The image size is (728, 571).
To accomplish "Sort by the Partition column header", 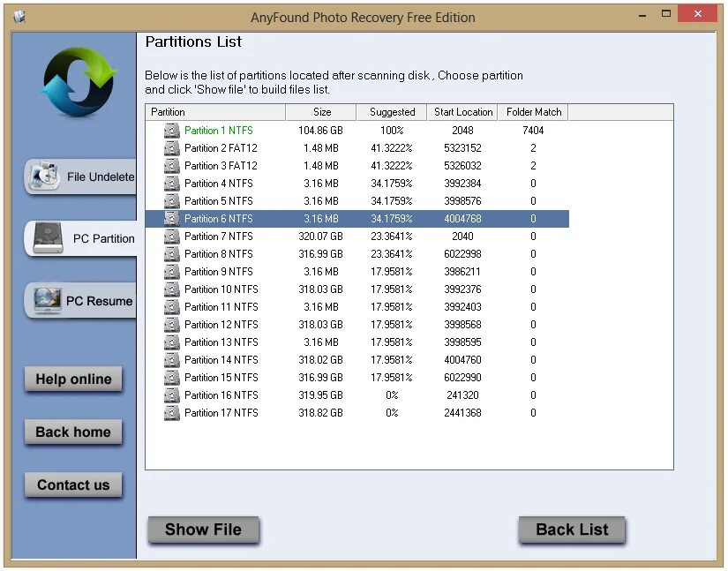I will click(215, 112).
